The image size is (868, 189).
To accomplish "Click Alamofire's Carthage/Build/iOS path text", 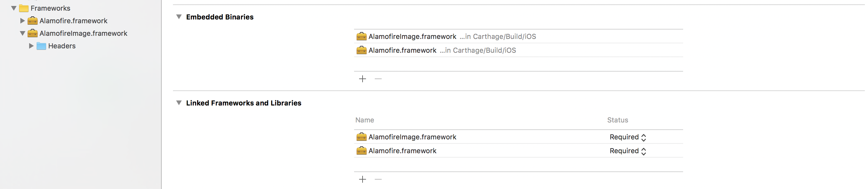I will click(478, 50).
